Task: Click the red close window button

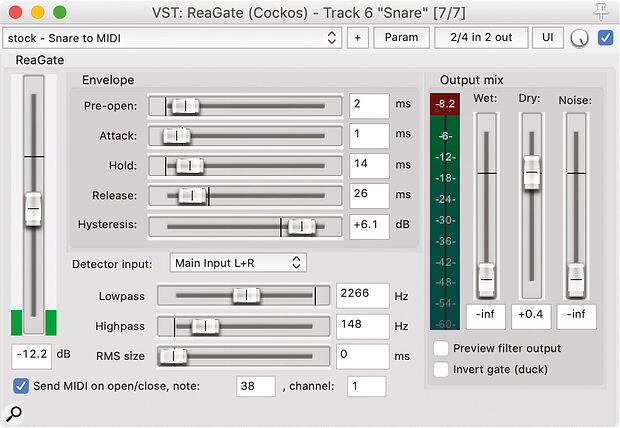Action: [15, 12]
